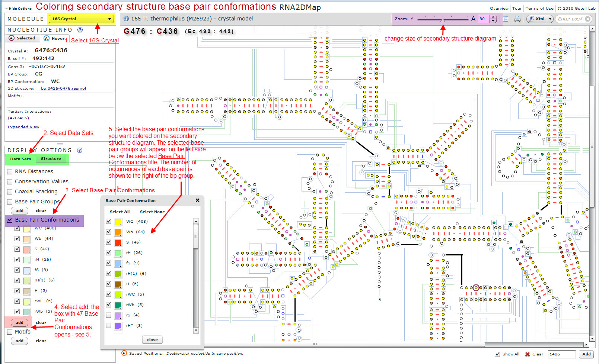599x364 pixels.
Task: Click the Display Options help icon
Action: 79,150
